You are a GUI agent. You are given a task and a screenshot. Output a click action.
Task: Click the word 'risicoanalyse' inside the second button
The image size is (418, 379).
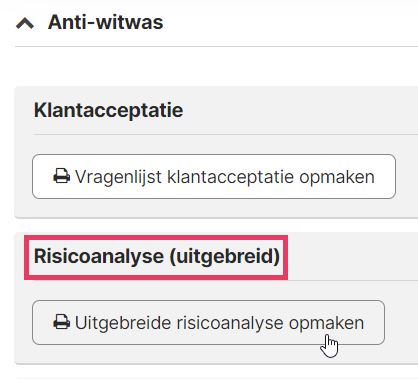click(230, 323)
